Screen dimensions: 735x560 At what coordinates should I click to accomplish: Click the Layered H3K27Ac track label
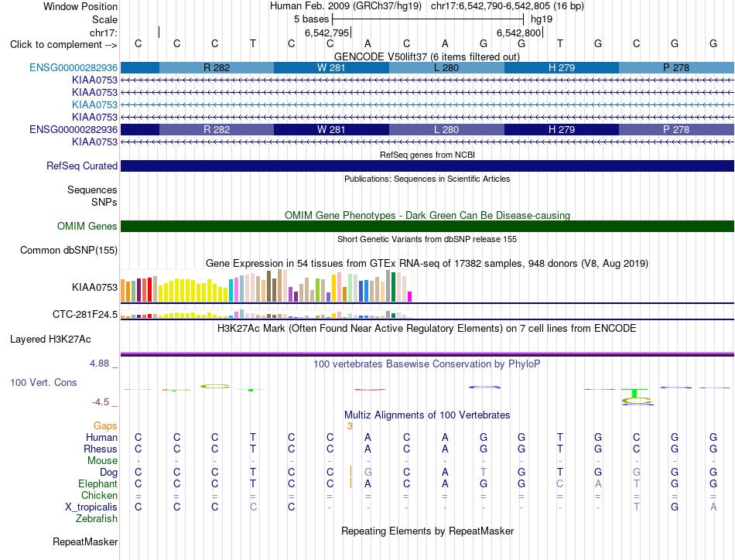click(50, 340)
